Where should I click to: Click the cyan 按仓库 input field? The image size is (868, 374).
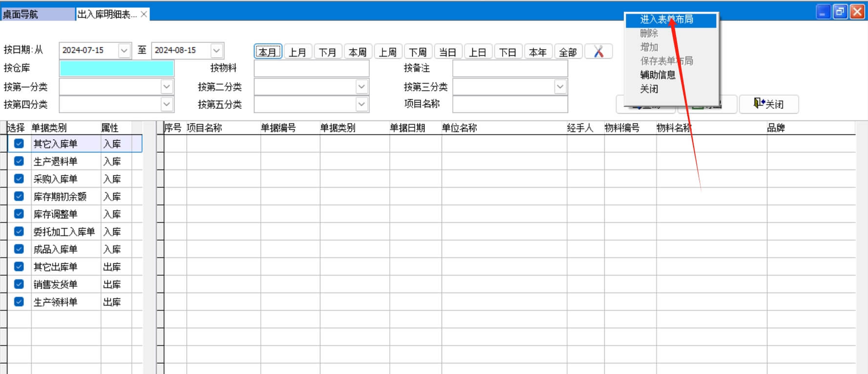click(x=116, y=68)
